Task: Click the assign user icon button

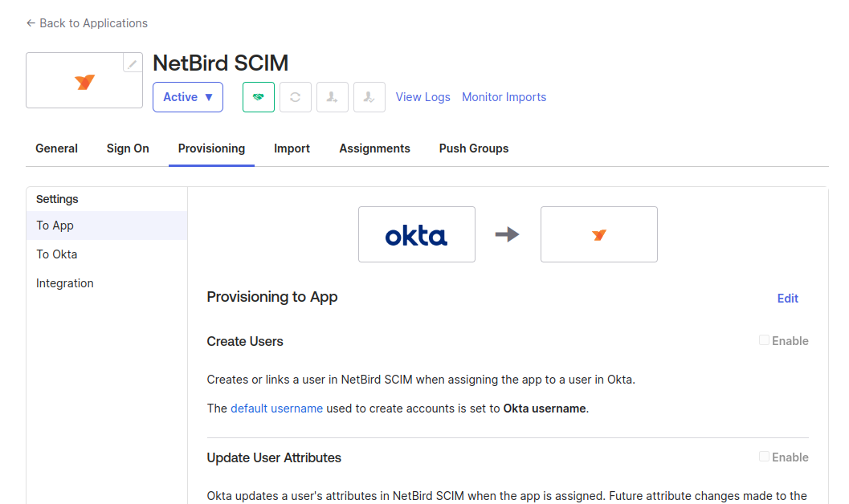Action: (x=333, y=97)
